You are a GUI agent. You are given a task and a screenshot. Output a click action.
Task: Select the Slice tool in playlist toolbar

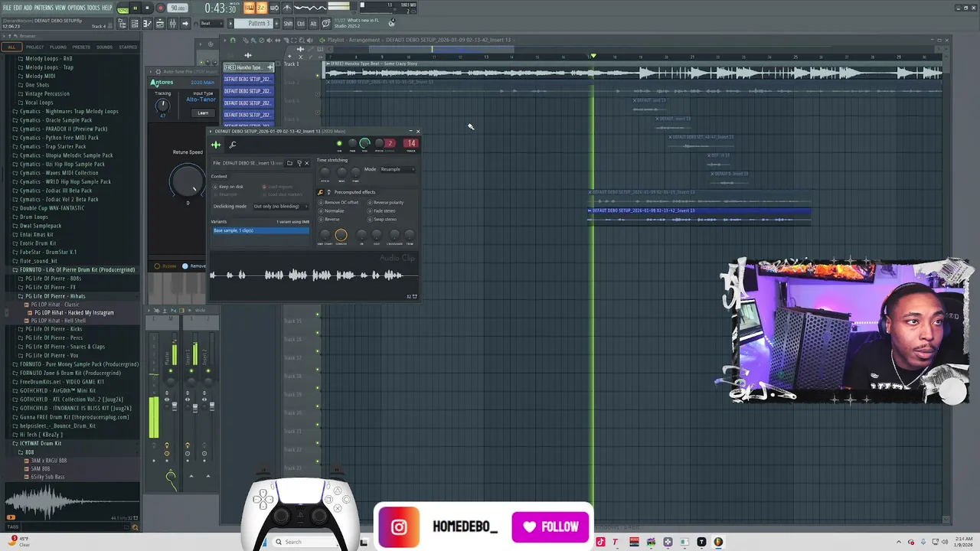(x=286, y=40)
